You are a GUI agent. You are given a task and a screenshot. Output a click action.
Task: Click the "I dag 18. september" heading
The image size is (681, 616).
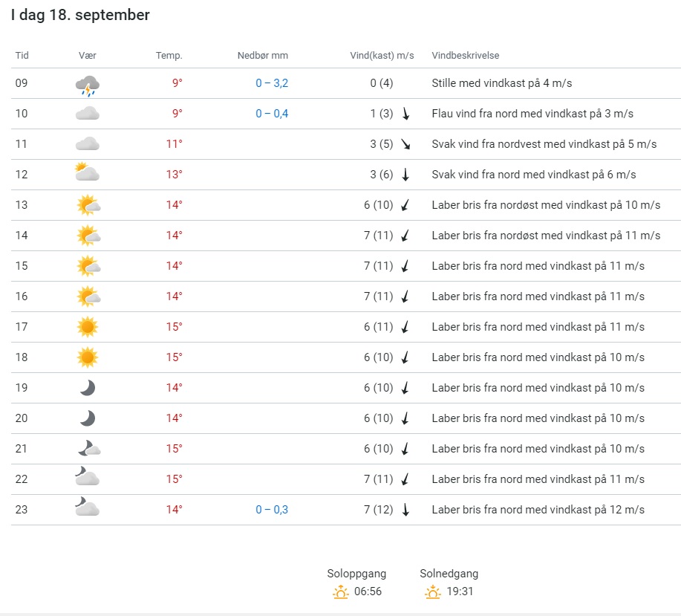click(x=80, y=16)
